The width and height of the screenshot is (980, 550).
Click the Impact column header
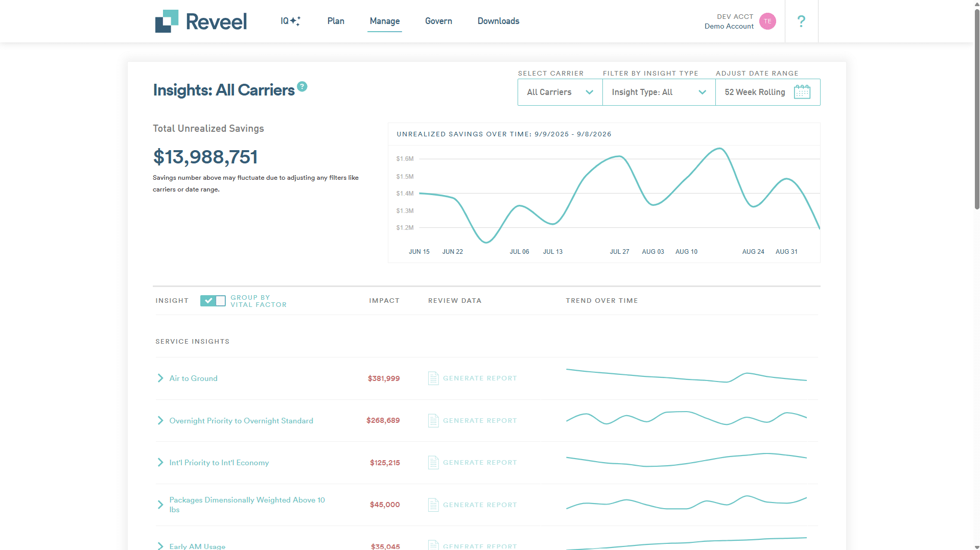coord(384,301)
